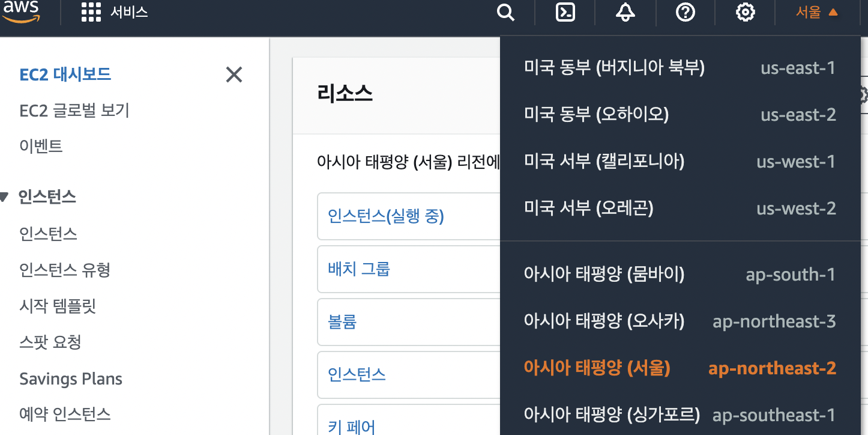Select 미국 동부 (버지니아 북부) us-east-1 region
This screenshot has height=435, width=868.
point(680,67)
